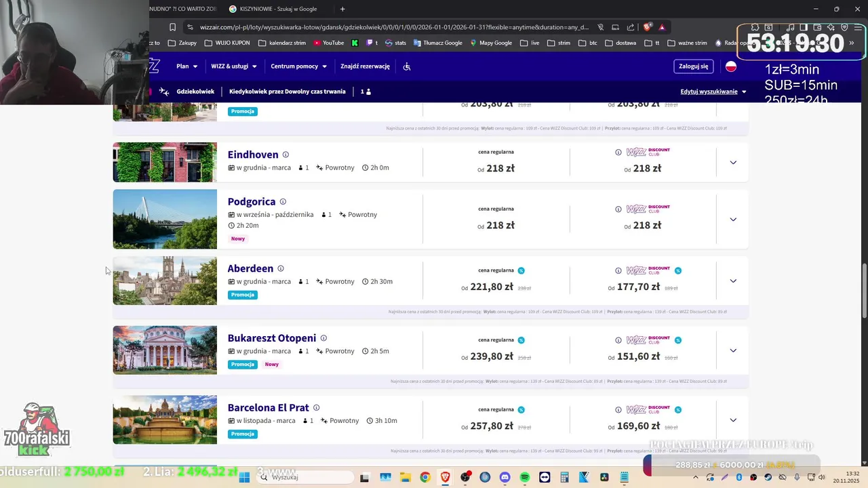
Task: Open the Barcelona El Prat destination link
Action: [269, 408]
